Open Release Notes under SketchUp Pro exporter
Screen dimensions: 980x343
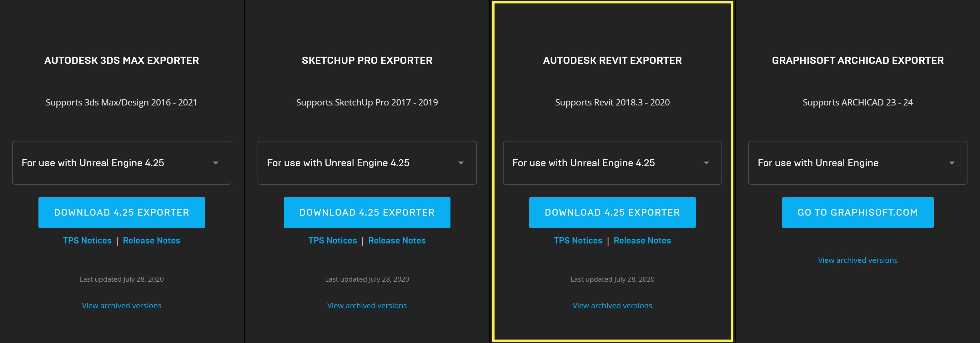[x=397, y=241]
